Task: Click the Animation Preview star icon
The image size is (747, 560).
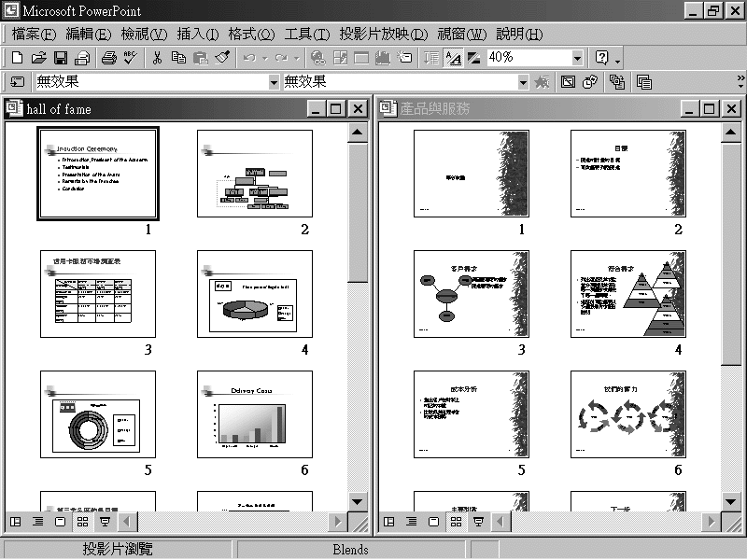Action: point(543,82)
